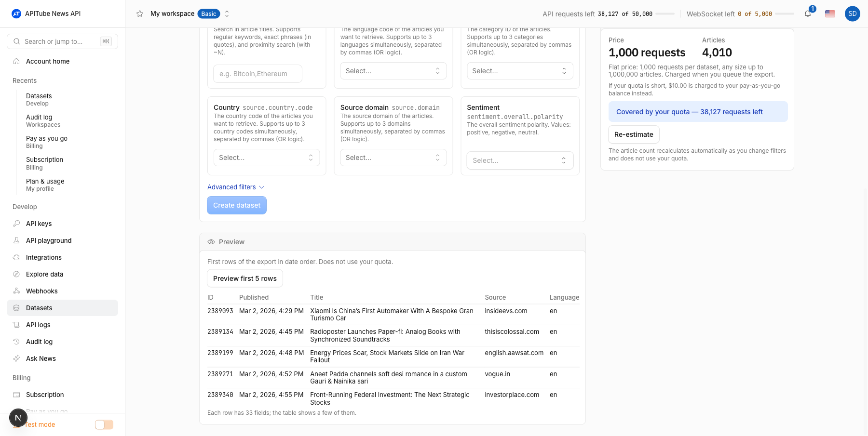Open the workspace switcher chevrons
The image size is (868, 436).
pyautogui.click(x=227, y=13)
